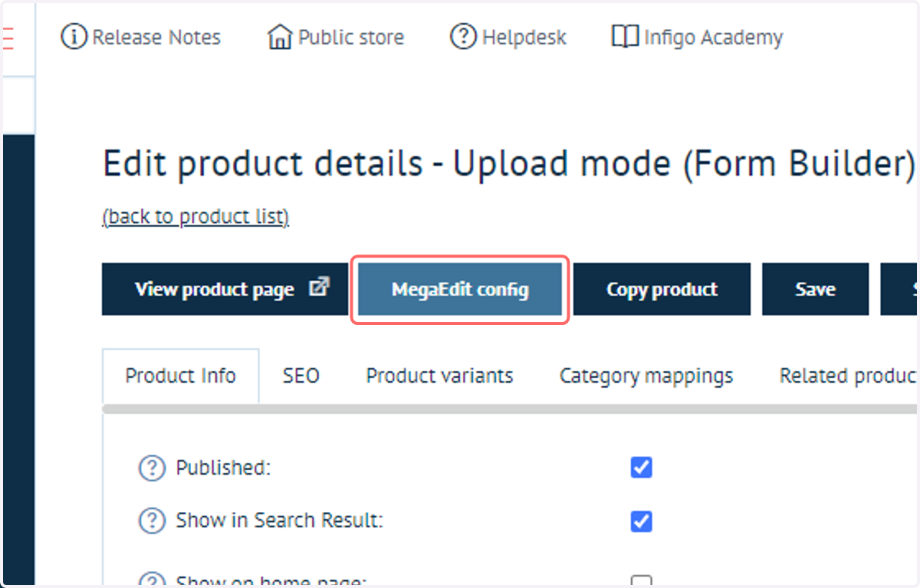Toggle Show in Search Result checkbox

point(641,522)
